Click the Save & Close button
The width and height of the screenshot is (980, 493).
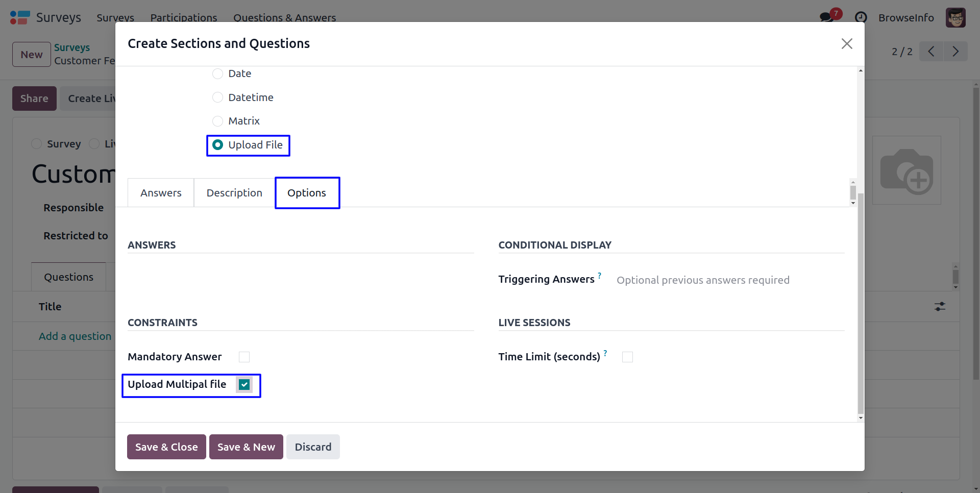[166, 447]
